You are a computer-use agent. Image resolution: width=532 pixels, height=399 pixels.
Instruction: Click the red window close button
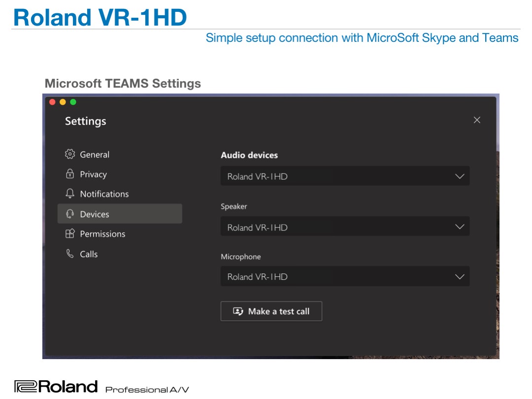[x=52, y=102]
